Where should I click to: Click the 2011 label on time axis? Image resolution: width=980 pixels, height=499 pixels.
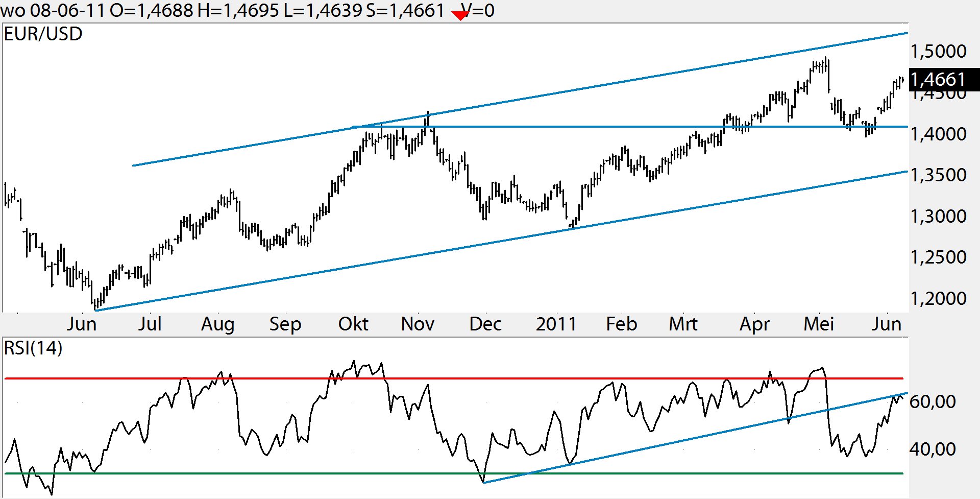click(x=556, y=324)
